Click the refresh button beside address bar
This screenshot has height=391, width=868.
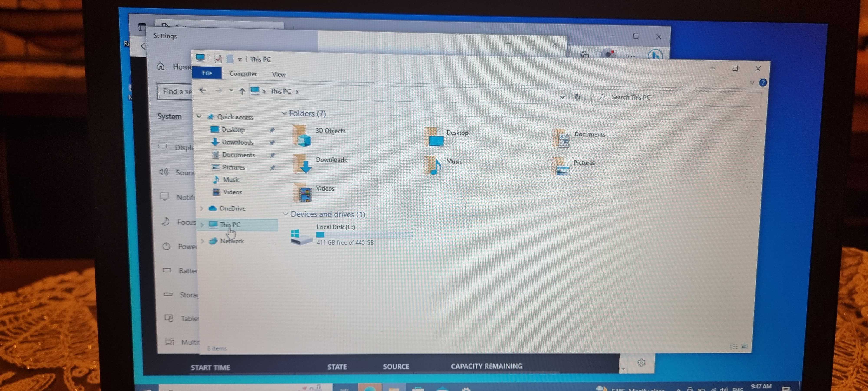coord(577,97)
